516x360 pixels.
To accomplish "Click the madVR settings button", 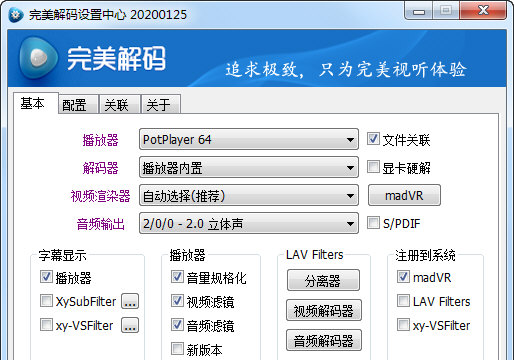I will tap(404, 195).
